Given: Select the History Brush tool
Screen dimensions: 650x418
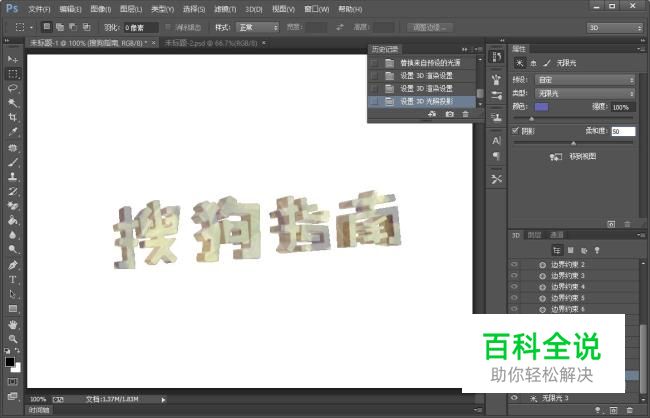Looking at the screenshot, I should click(x=13, y=191).
